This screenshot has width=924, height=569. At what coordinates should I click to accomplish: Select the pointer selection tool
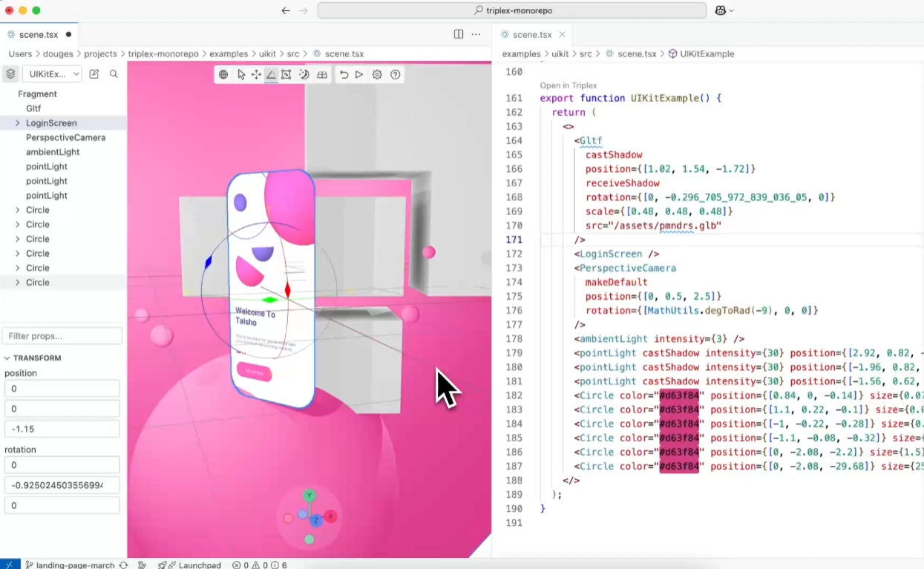coord(241,74)
